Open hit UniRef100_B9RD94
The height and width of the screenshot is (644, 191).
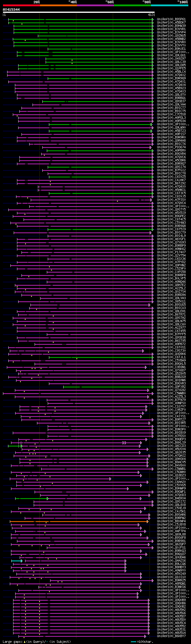coord(171,295)
